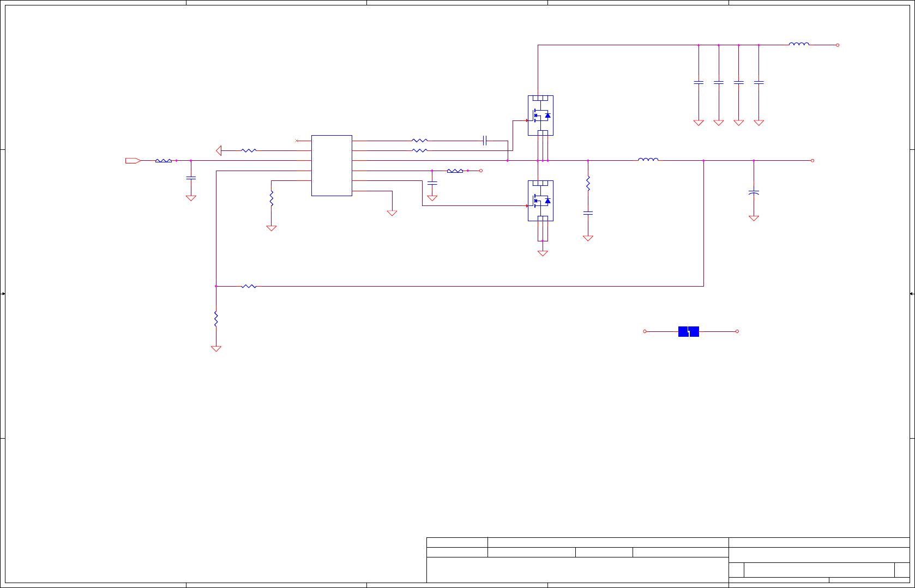The height and width of the screenshot is (588, 915).
Task: Click the solid blue jumper component
Action: 689,331
